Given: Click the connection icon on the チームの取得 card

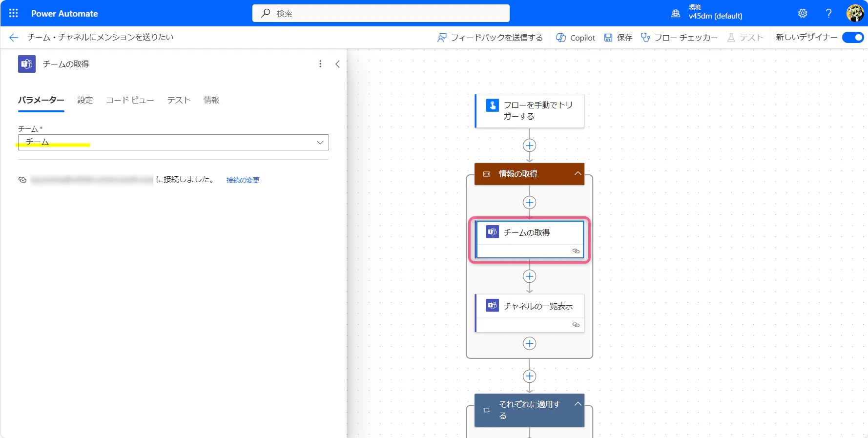Looking at the screenshot, I should [x=576, y=251].
